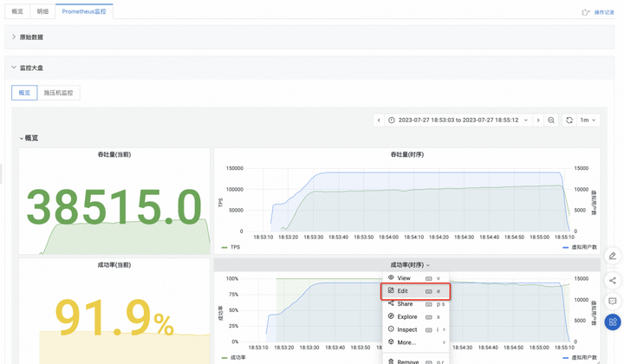Viewport: 624px width, 364px height.
Task: Open the time range picker dropdown
Action: tap(458, 120)
